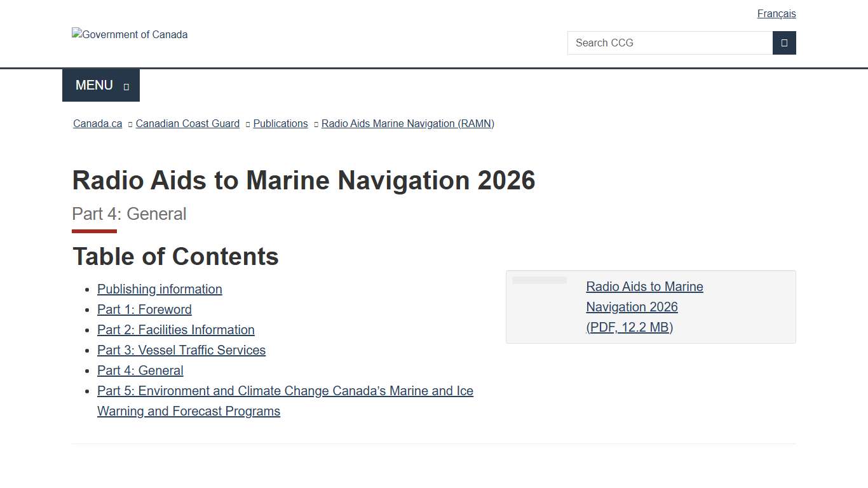The height and width of the screenshot is (488, 868).
Task: Navigate to Canada.ca breadcrumb link
Action: (97, 123)
